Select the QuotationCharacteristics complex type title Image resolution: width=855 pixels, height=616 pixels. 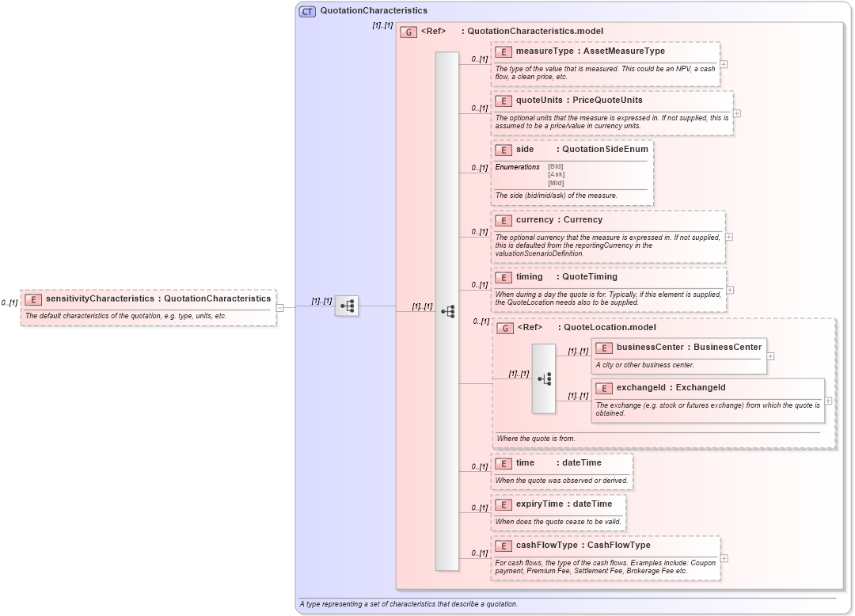[374, 11]
